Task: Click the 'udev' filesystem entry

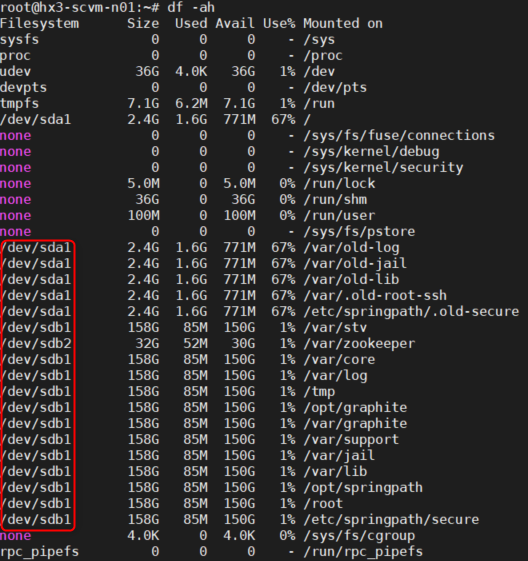Action: point(15,72)
